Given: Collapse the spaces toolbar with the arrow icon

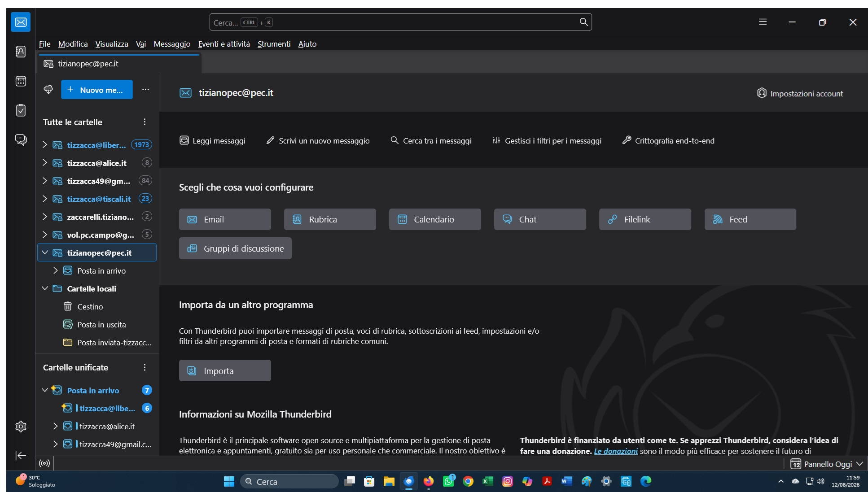Looking at the screenshot, I should (21, 456).
